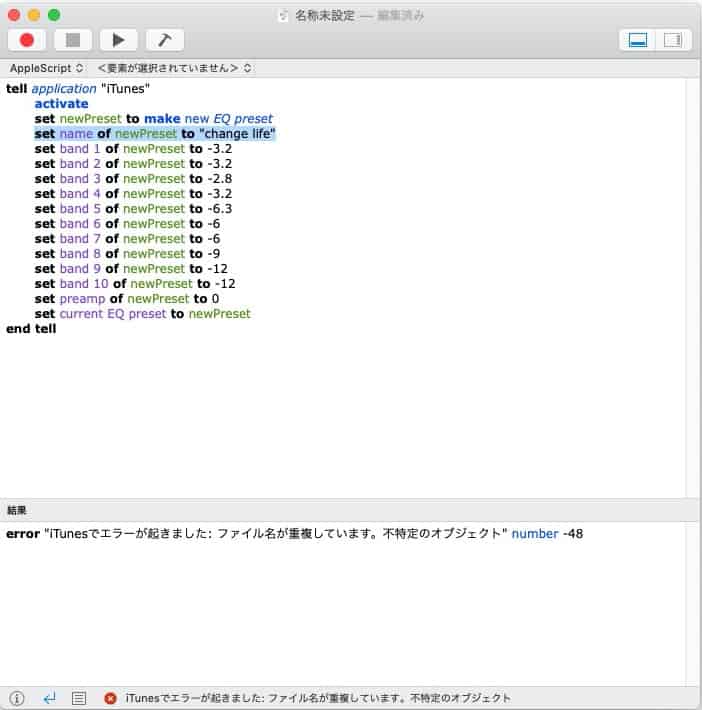Click the 'set band 7' line
702x710 pixels.
127,238
